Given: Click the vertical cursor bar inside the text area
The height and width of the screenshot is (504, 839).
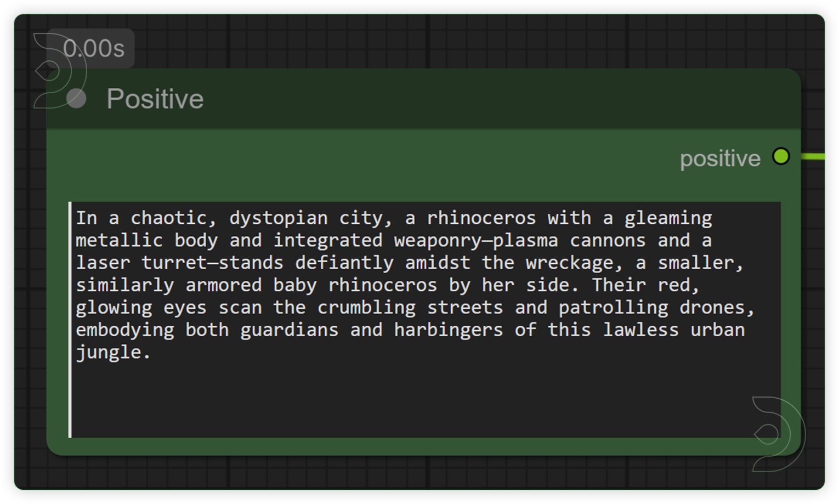Looking at the screenshot, I should click(71, 318).
